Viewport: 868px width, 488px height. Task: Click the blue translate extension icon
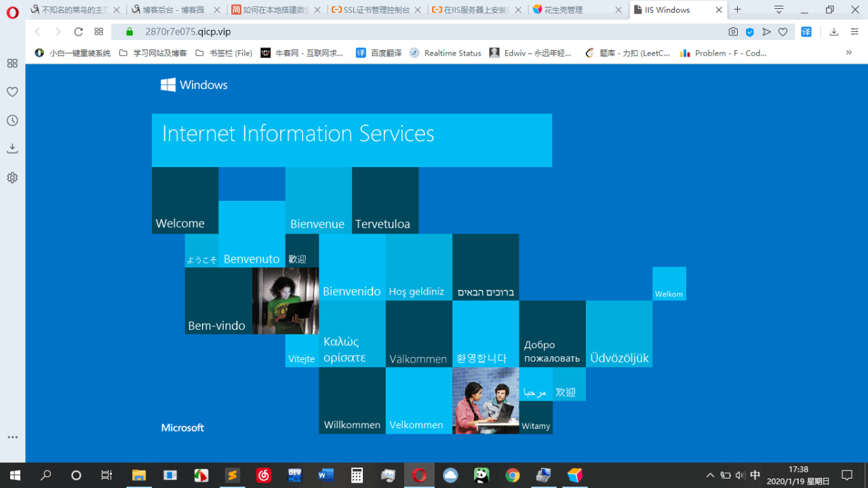pyautogui.click(x=806, y=32)
